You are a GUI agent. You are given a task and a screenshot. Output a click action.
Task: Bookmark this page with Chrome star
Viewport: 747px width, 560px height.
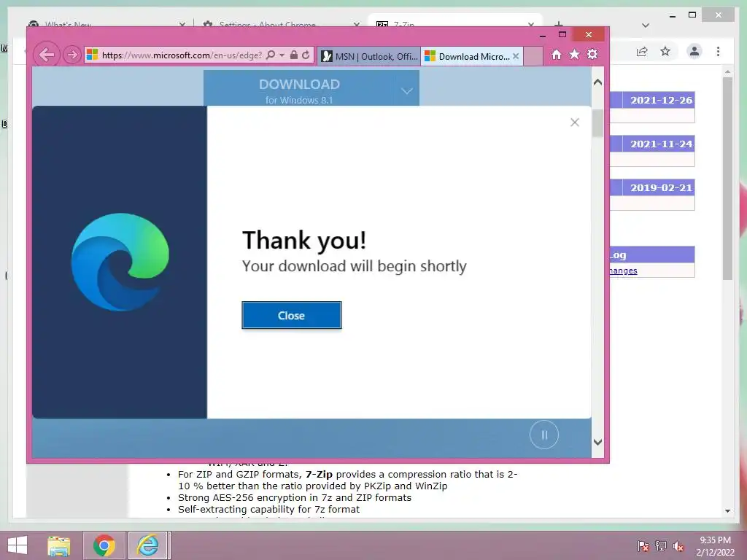[x=665, y=51]
